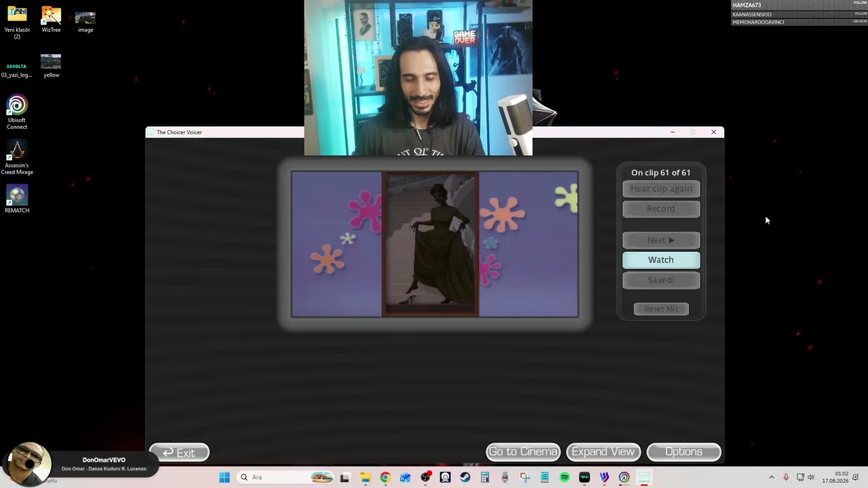Click the red microphone tray icon
868x488 pixels.
tap(786, 477)
